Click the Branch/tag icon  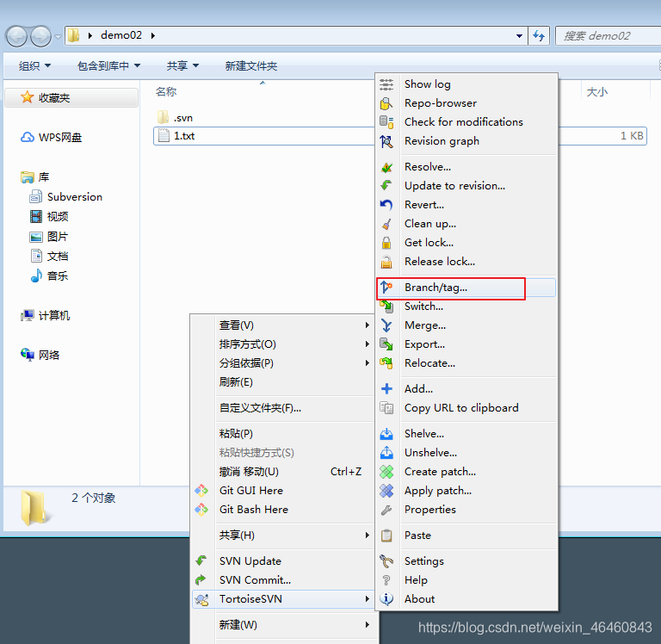coord(386,288)
